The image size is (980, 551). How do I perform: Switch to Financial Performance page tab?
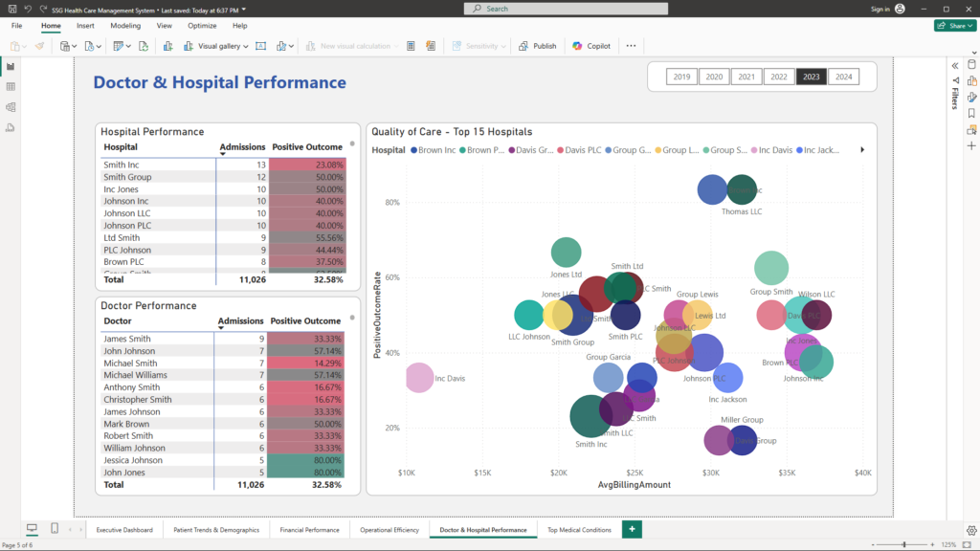[309, 529]
